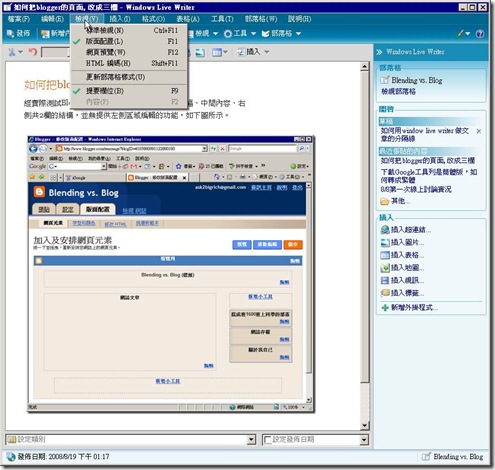The image size is (495, 470).
Task: Click the Insert hyperlink (插入超連結) sidebar item
Action: 406,230
